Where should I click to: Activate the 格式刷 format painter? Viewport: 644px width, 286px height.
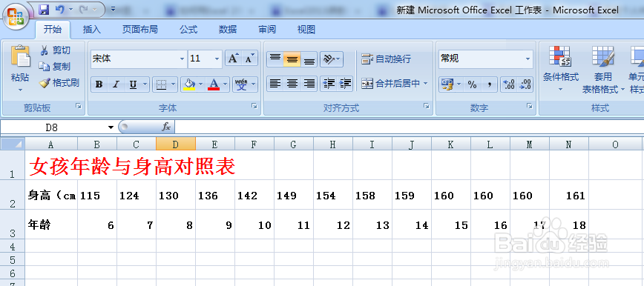pyautogui.click(x=59, y=83)
